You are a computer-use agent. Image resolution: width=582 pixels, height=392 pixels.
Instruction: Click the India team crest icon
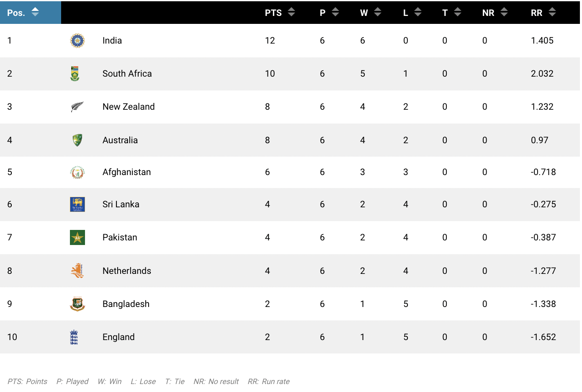pyautogui.click(x=77, y=40)
